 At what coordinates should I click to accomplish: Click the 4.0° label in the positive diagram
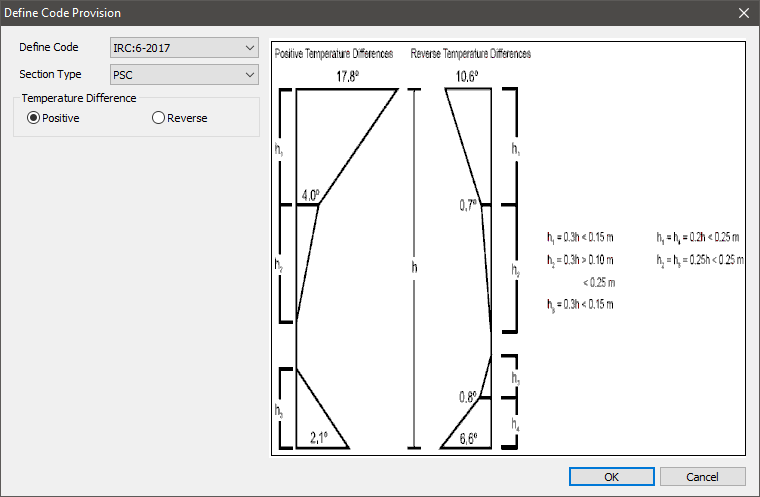tap(310, 195)
